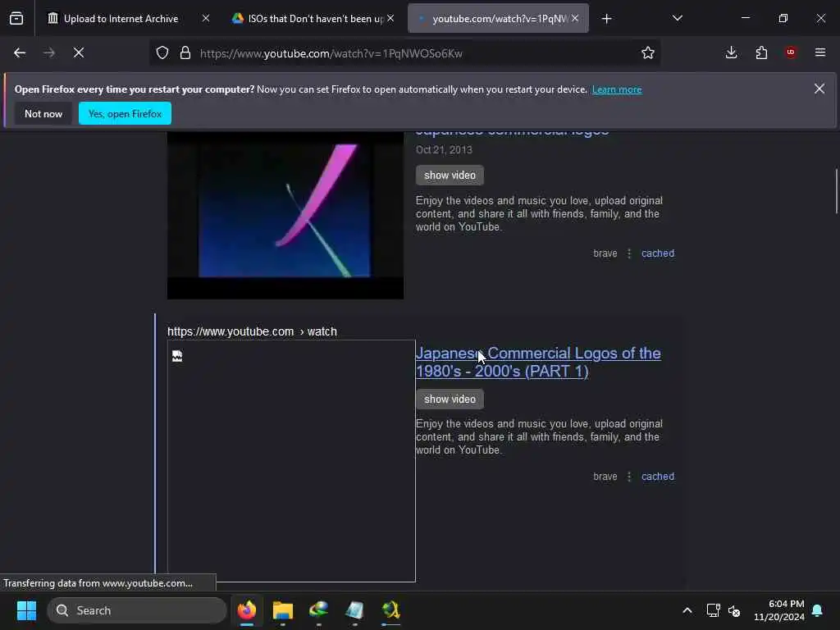Go back with the back arrow
The height and width of the screenshot is (630, 840).
pos(20,53)
